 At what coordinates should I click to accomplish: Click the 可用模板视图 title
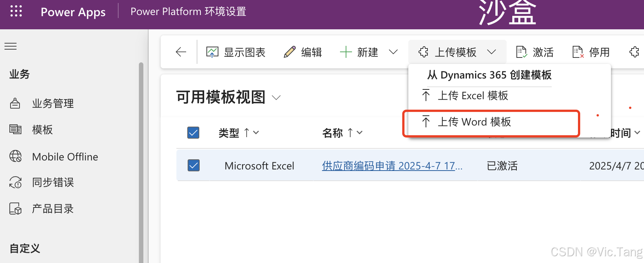pos(221,97)
